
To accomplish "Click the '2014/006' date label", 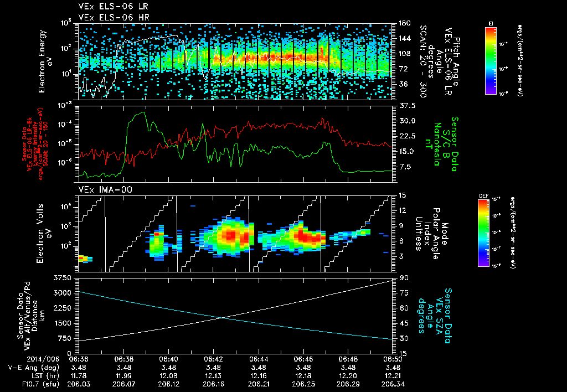I will (43, 359).
